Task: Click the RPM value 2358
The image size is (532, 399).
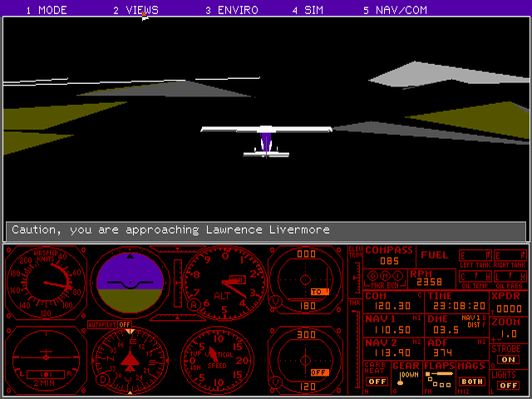Action: click(x=429, y=282)
